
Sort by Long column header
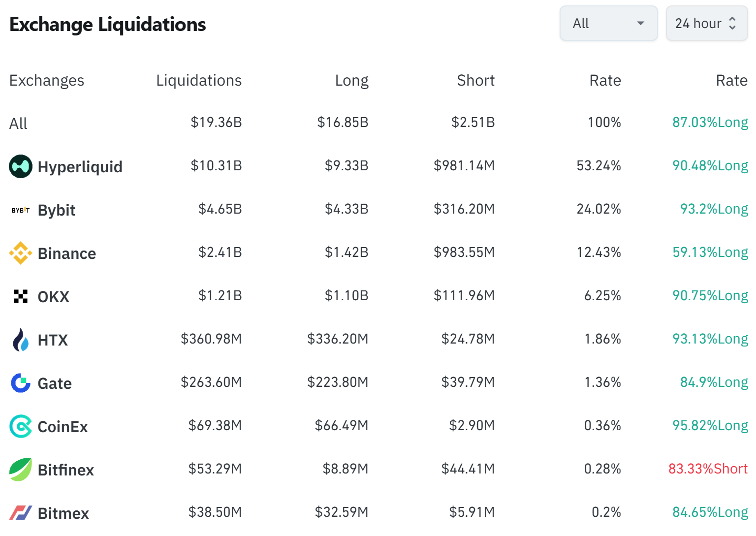coord(351,80)
